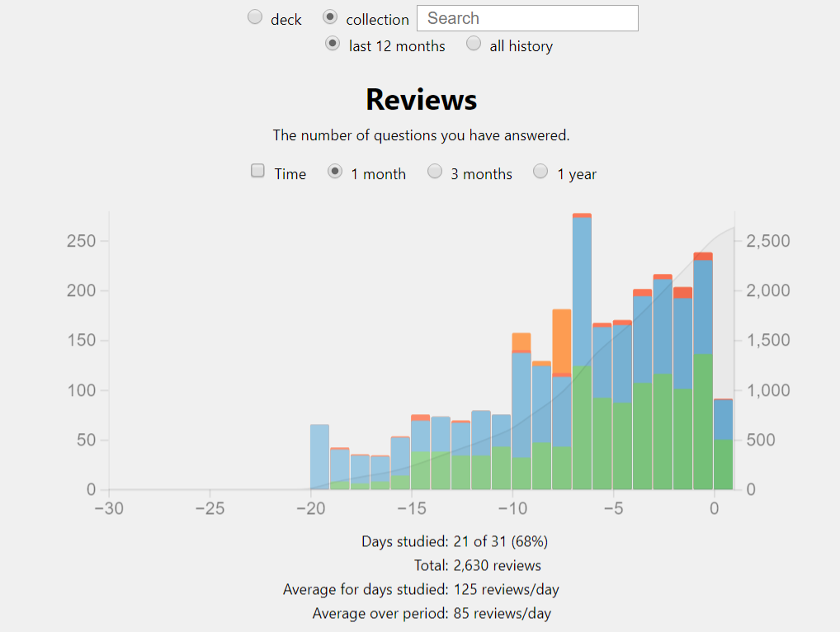Click the 1,000 label on right axis
The image size is (840, 632).
[768, 390]
